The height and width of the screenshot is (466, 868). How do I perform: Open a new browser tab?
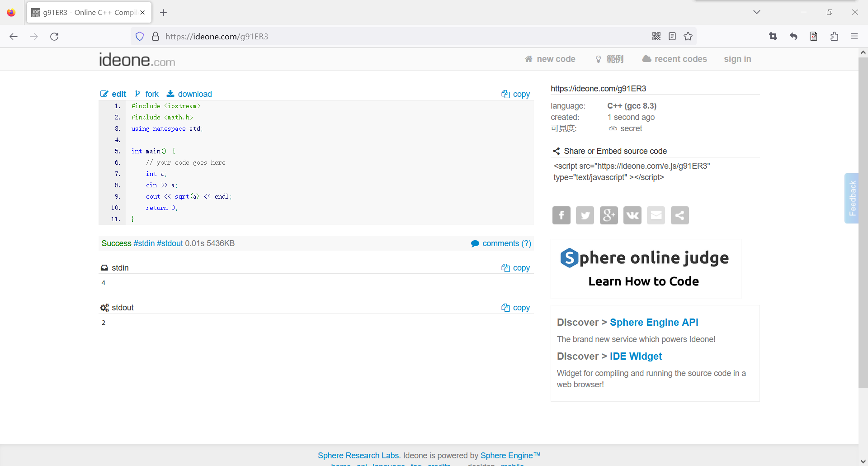click(164, 13)
